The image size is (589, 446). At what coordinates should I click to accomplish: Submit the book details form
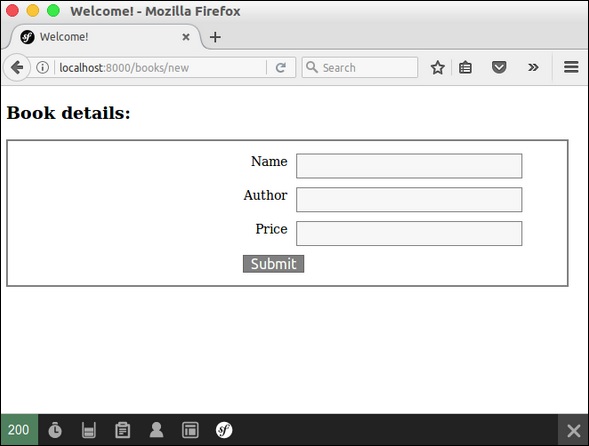(x=273, y=264)
